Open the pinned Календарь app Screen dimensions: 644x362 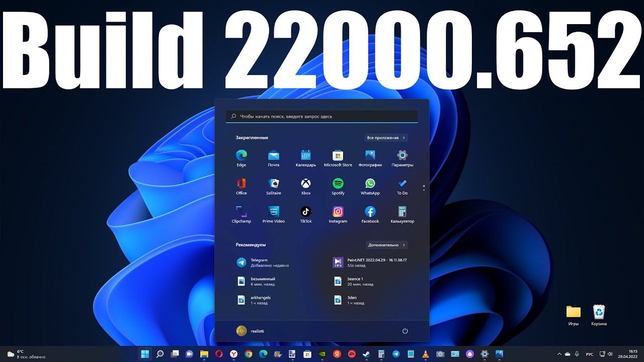coord(306,158)
